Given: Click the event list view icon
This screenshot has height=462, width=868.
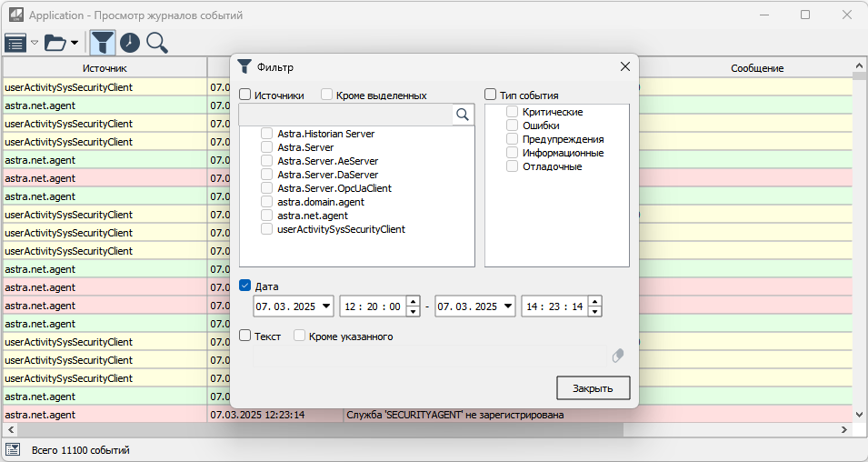Looking at the screenshot, I should [x=15, y=43].
